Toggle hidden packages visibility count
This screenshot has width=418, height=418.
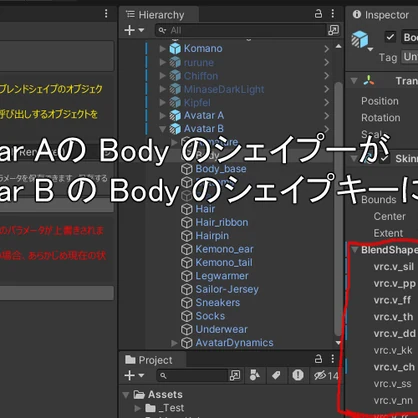tap(326, 376)
